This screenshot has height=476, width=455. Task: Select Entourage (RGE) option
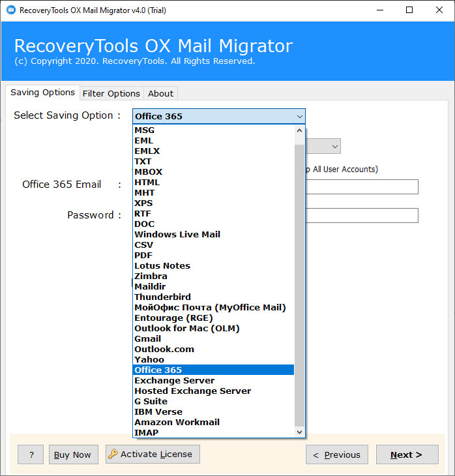[214, 318]
